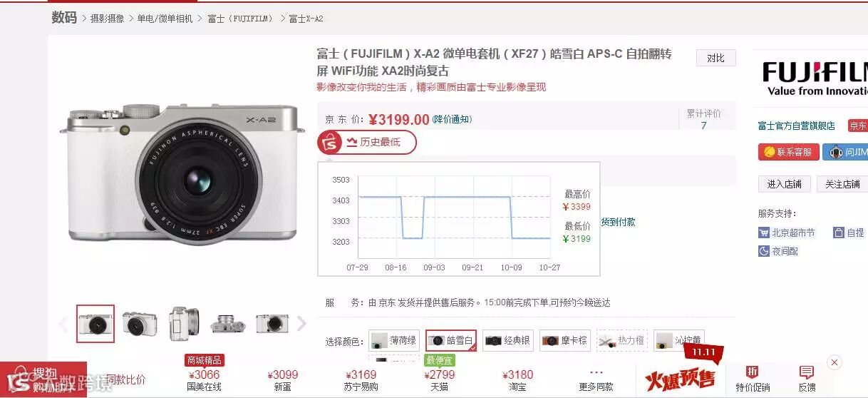Open 特价促销 discount icon in bottom bar
Viewport: 868px width, 398px height.
click(x=753, y=372)
